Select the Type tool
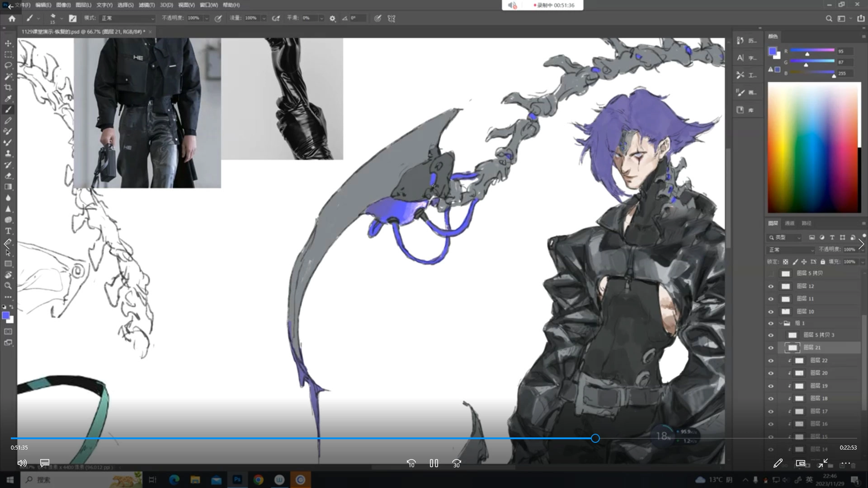 click(8, 231)
